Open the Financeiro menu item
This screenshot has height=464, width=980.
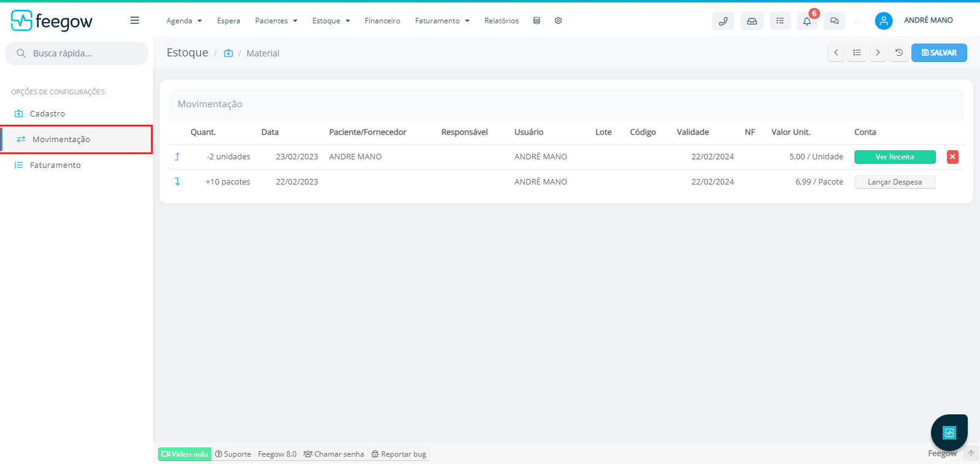coord(382,21)
